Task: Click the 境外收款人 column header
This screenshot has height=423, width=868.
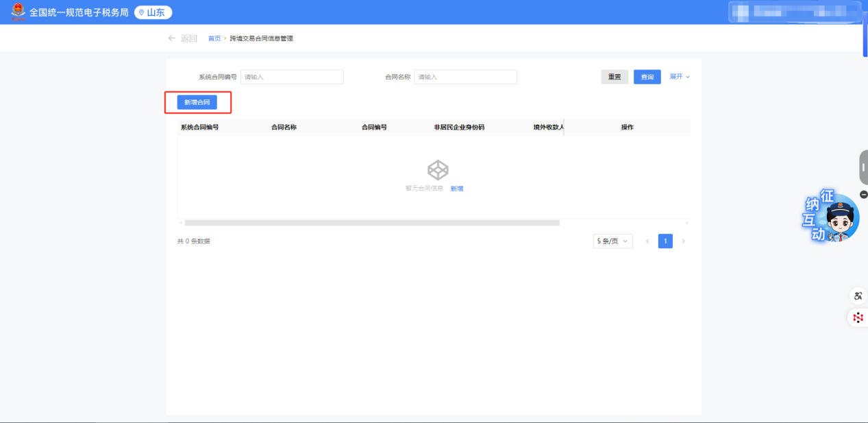Action: (548, 127)
